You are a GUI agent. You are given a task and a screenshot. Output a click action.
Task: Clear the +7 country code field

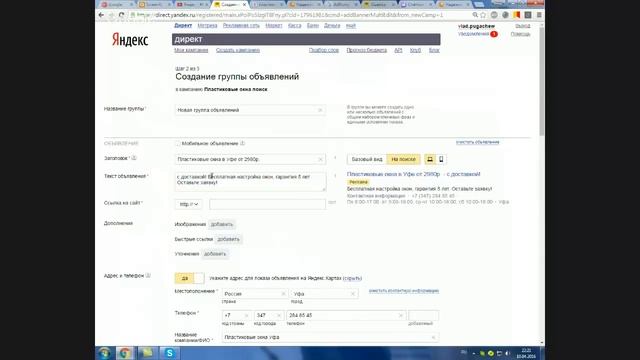(x=246, y=316)
